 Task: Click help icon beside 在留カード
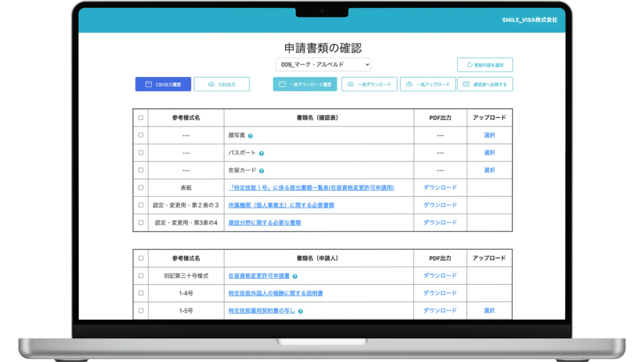[261, 171]
